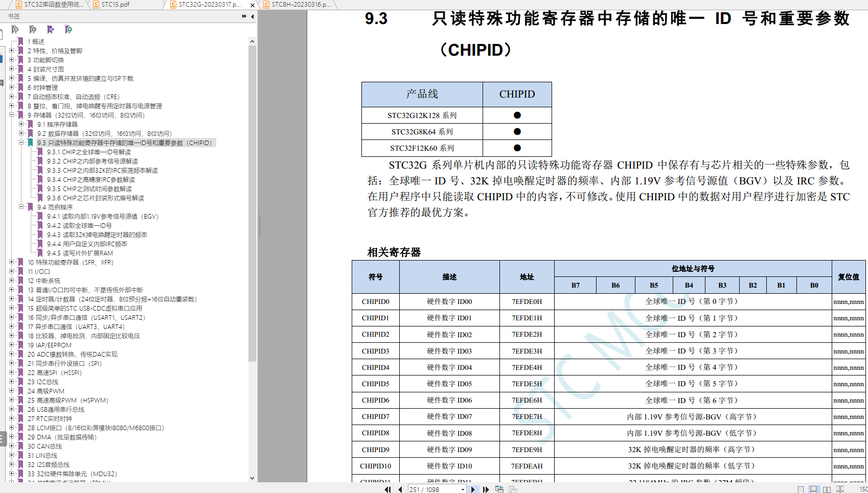This screenshot has height=493, width=868.
Task: Click PDF icon of STC15.pdf tab
Action: (96, 5)
